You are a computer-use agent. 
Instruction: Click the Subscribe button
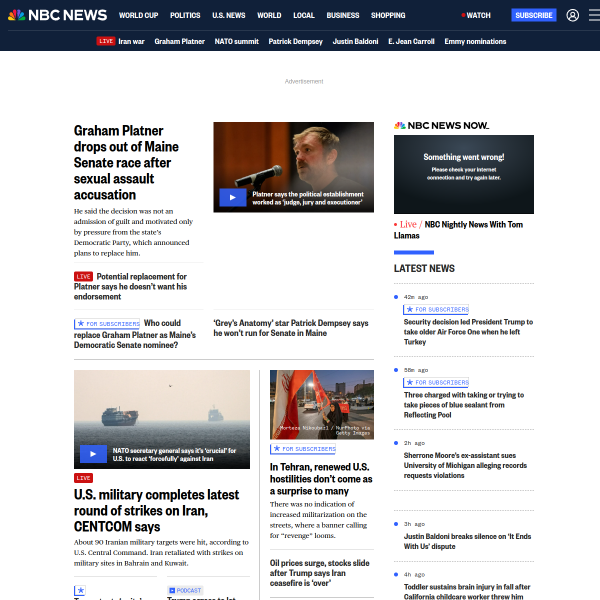534,15
